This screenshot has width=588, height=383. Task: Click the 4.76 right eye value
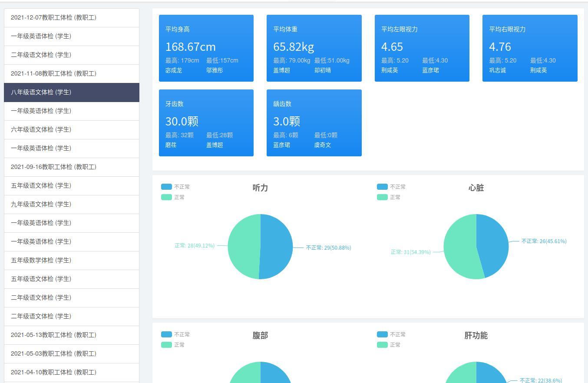(500, 46)
